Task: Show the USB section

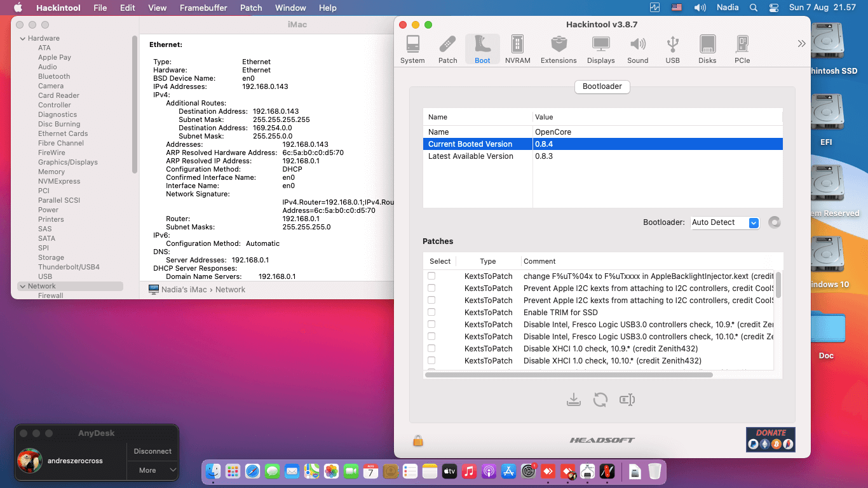Action: [x=672, y=48]
